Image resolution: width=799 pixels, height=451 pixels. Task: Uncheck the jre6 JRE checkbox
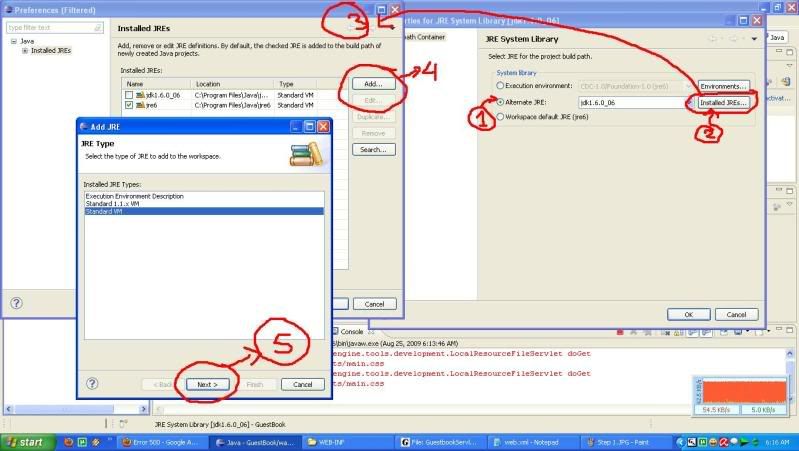tap(127, 103)
